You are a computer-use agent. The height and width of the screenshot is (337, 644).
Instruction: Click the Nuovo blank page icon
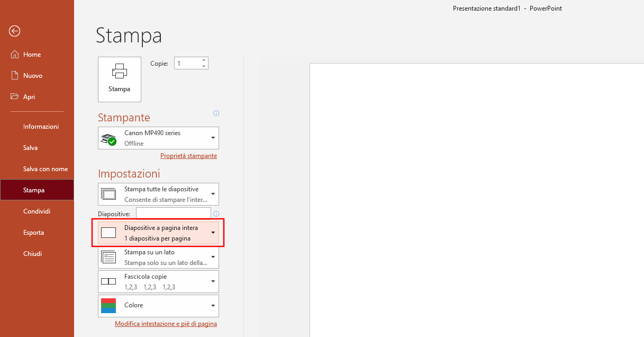coord(15,76)
